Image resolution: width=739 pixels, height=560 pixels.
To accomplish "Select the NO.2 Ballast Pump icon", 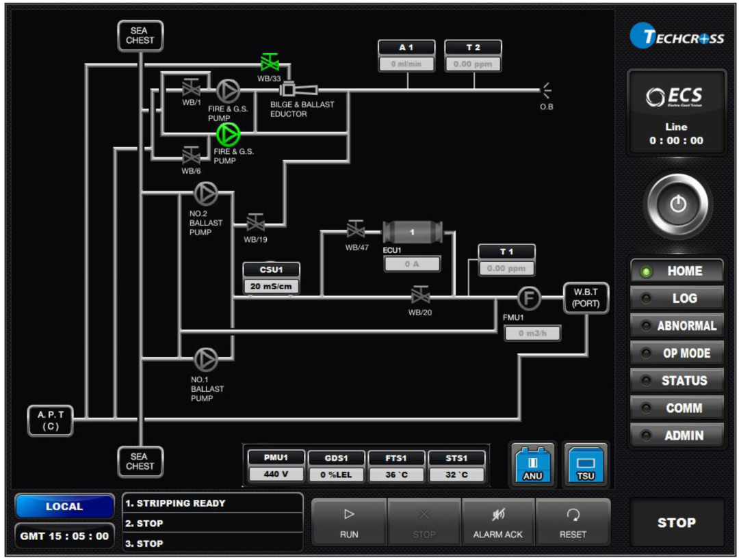I will [x=205, y=194].
